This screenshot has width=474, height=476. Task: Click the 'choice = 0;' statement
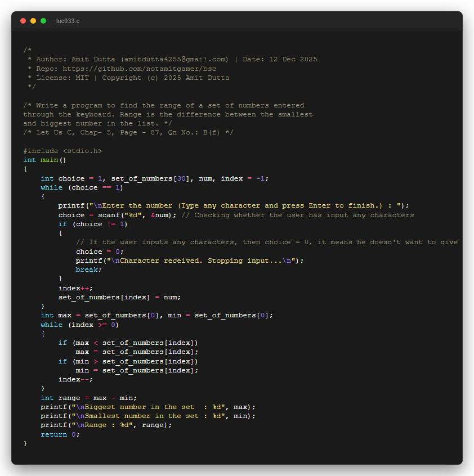point(100,252)
